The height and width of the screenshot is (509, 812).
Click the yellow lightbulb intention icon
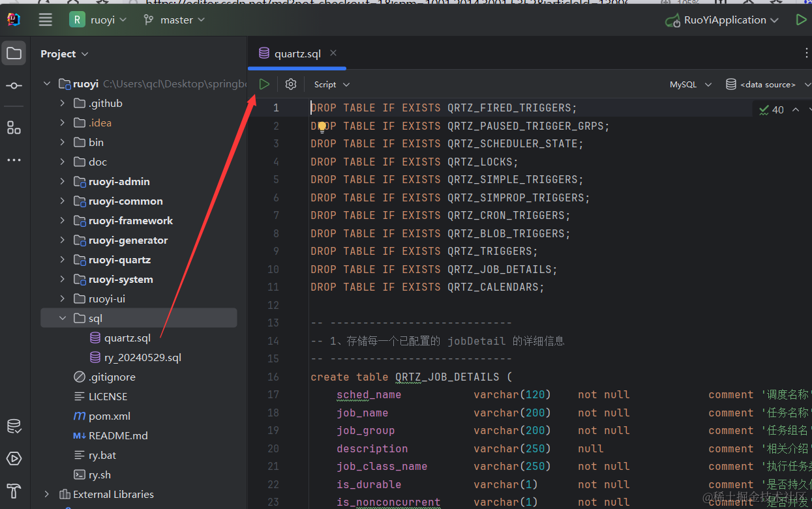click(322, 126)
